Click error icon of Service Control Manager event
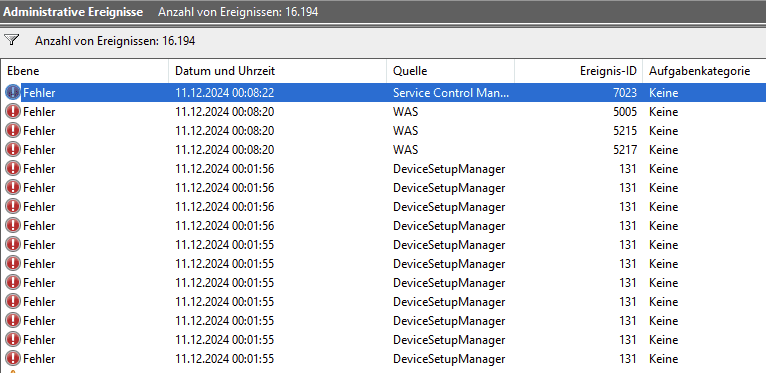The image size is (766, 373). 13,93
